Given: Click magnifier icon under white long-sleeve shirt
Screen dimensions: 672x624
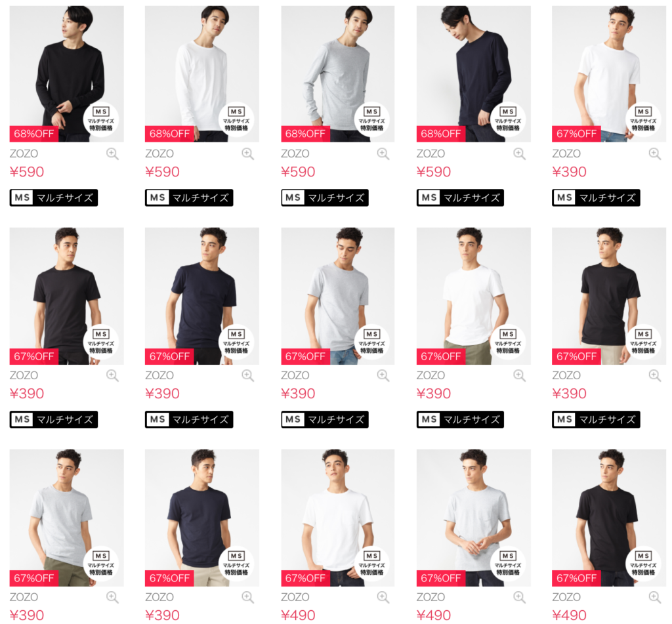Looking at the screenshot, I should point(247,154).
